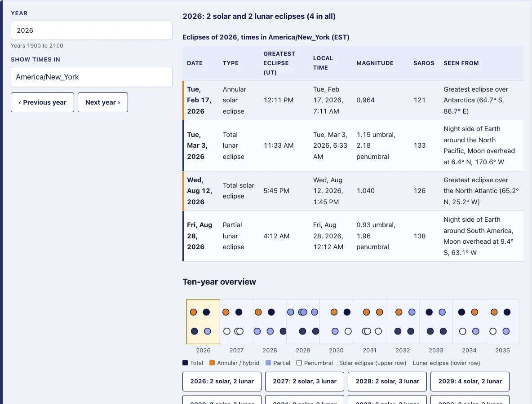532x404 pixels.
Task: Click the 2026 annular solar eclipse dot
Action: [x=193, y=312]
